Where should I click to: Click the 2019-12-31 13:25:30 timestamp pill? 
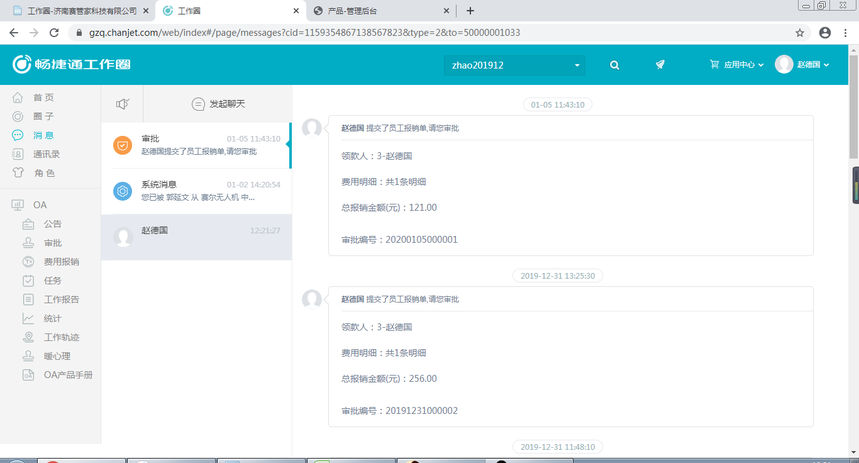[x=558, y=276]
